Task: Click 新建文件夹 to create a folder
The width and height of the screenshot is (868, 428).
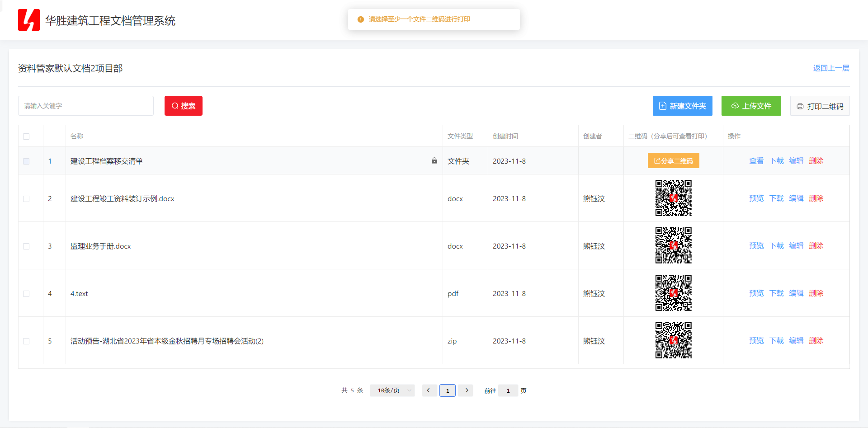Action: tap(683, 106)
